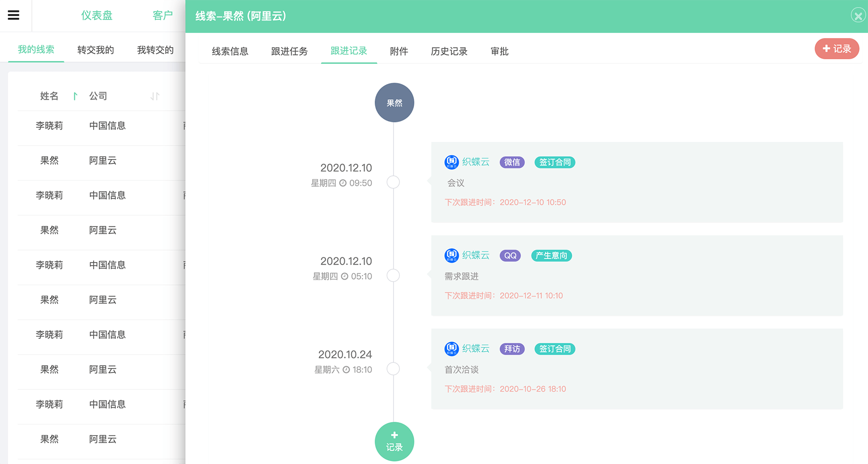Click the 公司 column header
The width and height of the screenshot is (868, 464).
pyautogui.click(x=98, y=96)
